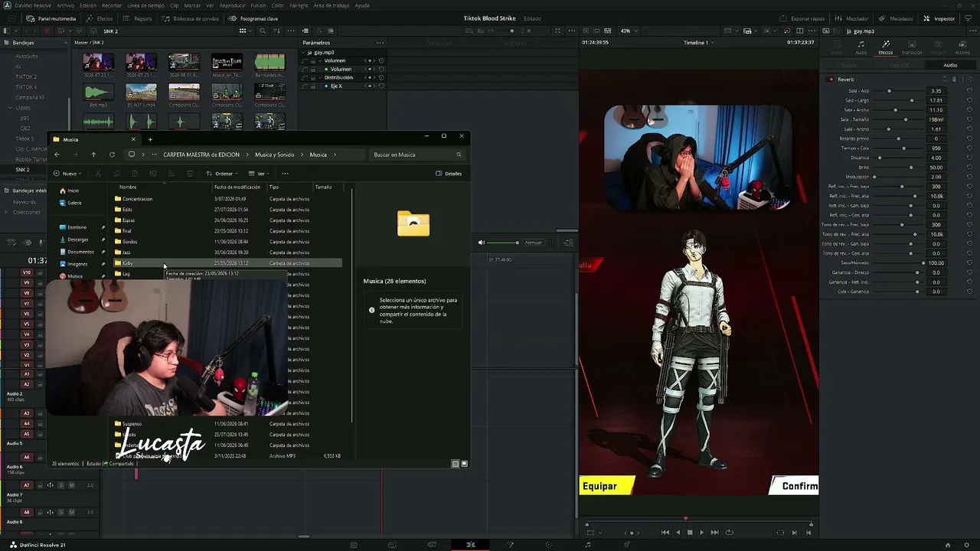Click the Sala - Largo value field
Viewport: 980px width, 551px height.
coord(936,100)
